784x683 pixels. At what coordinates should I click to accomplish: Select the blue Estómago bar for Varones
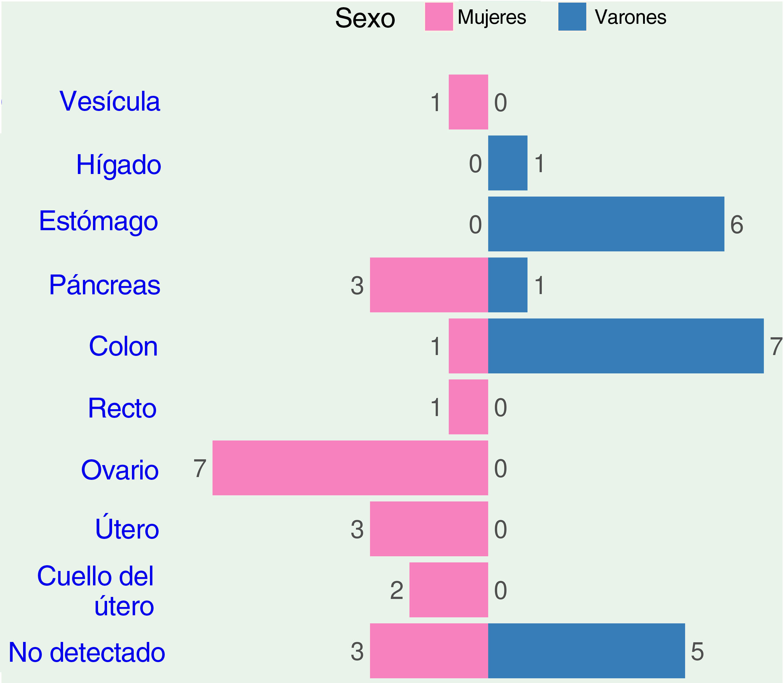tap(606, 224)
